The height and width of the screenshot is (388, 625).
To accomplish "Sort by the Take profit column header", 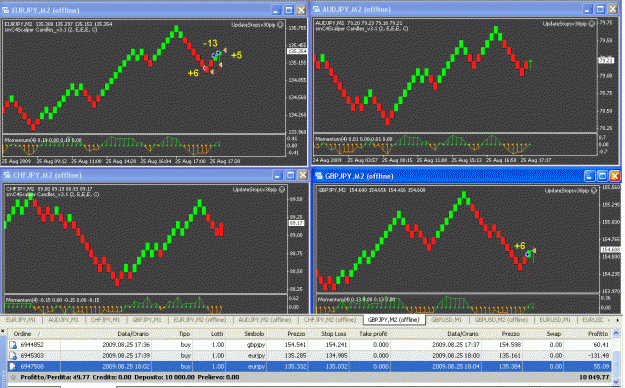I will pyautogui.click(x=373, y=334).
